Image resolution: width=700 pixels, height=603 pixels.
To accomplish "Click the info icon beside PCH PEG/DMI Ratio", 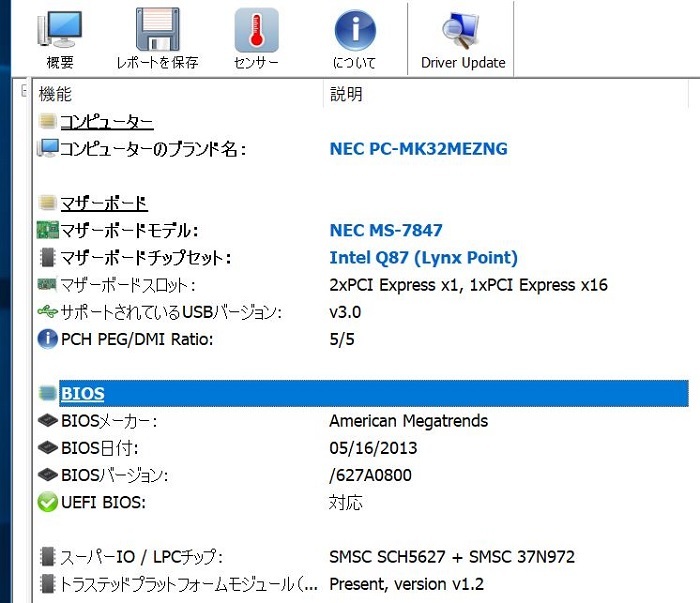I will (x=47, y=339).
